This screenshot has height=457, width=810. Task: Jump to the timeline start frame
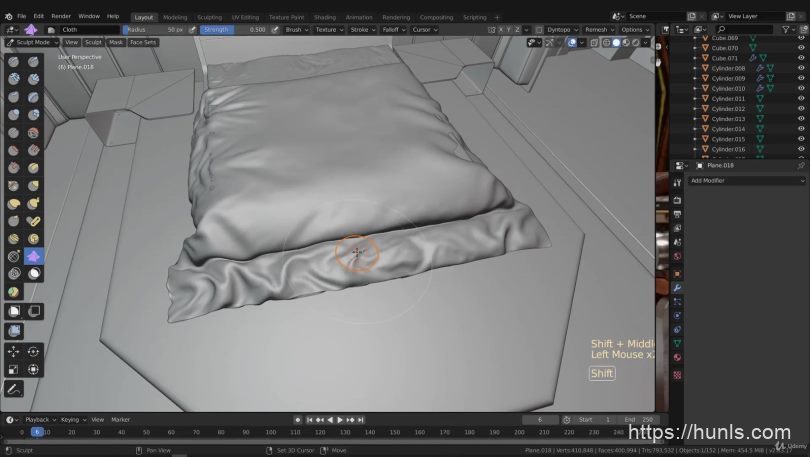(309, 420)
